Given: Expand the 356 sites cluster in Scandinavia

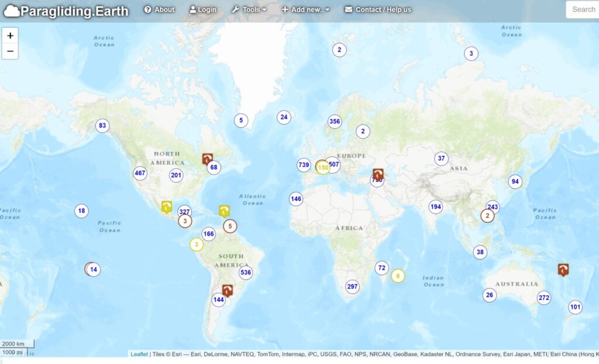Looking at the screenshot, I should click(x=335, y=122).
